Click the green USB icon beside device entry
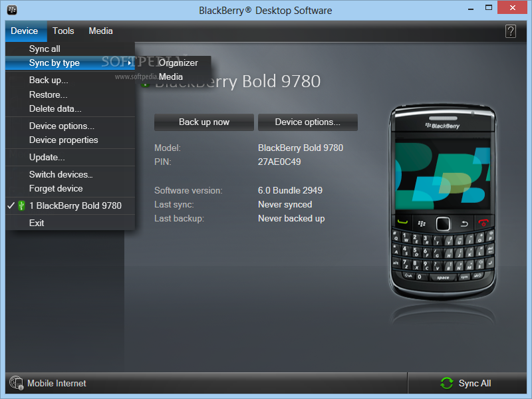532x399 pixels. [21, 205]
